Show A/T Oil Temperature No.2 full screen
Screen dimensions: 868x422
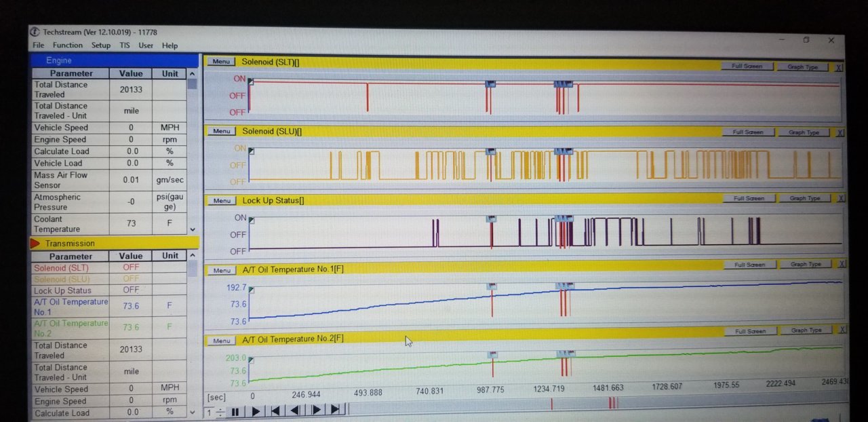pos(749,331)
